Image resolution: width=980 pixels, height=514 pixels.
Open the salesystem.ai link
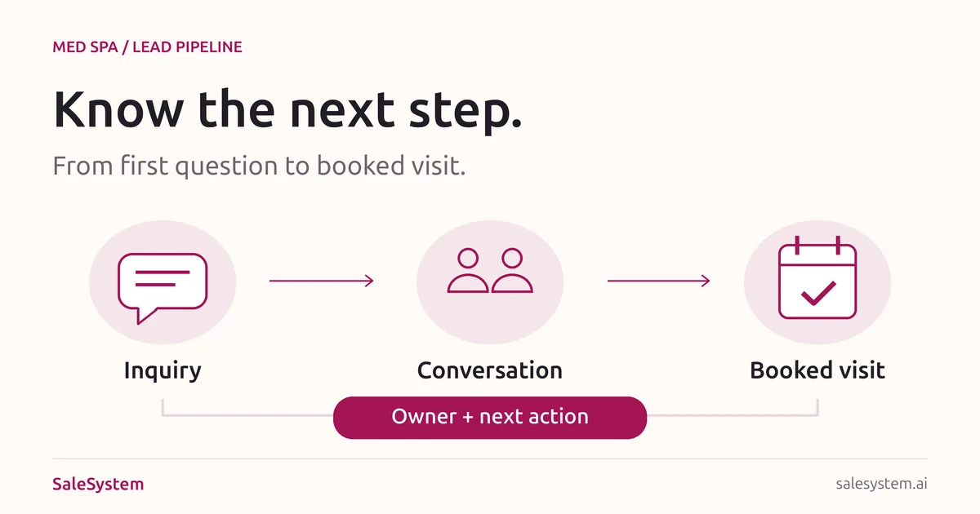882,484
